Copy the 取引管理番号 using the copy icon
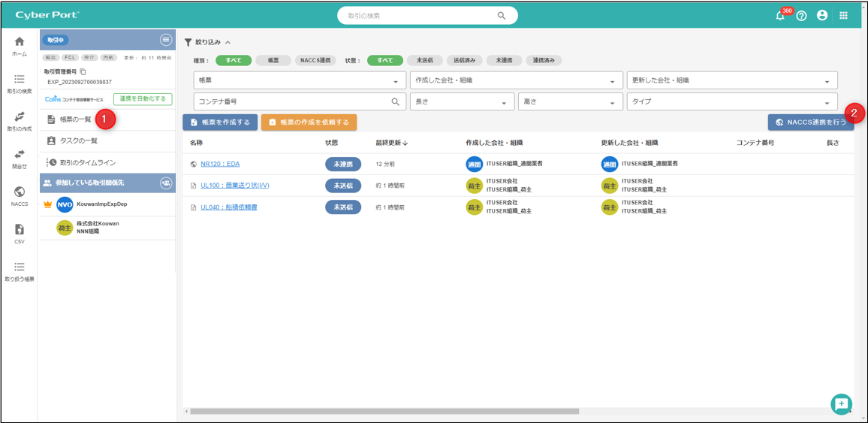The height and width of the screenshot is (423, 868). (83, 71)
